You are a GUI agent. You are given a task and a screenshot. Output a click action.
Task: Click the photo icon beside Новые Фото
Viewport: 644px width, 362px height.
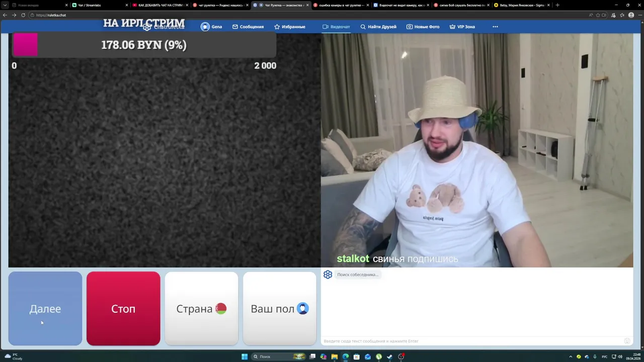(410, 27)
